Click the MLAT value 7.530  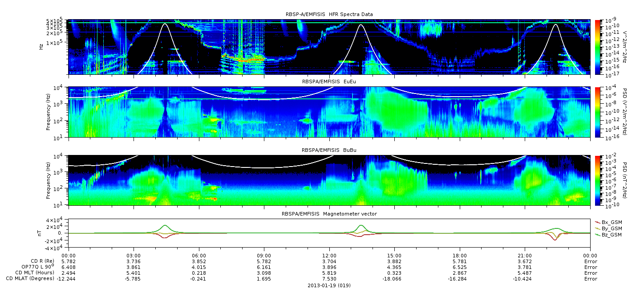[x=329, y=278]
